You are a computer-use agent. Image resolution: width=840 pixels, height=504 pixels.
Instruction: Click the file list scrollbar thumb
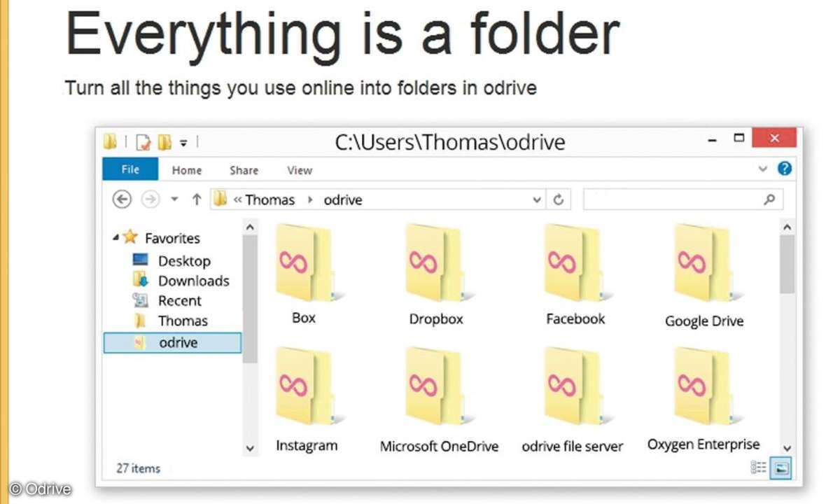click(x=787, y=263)
